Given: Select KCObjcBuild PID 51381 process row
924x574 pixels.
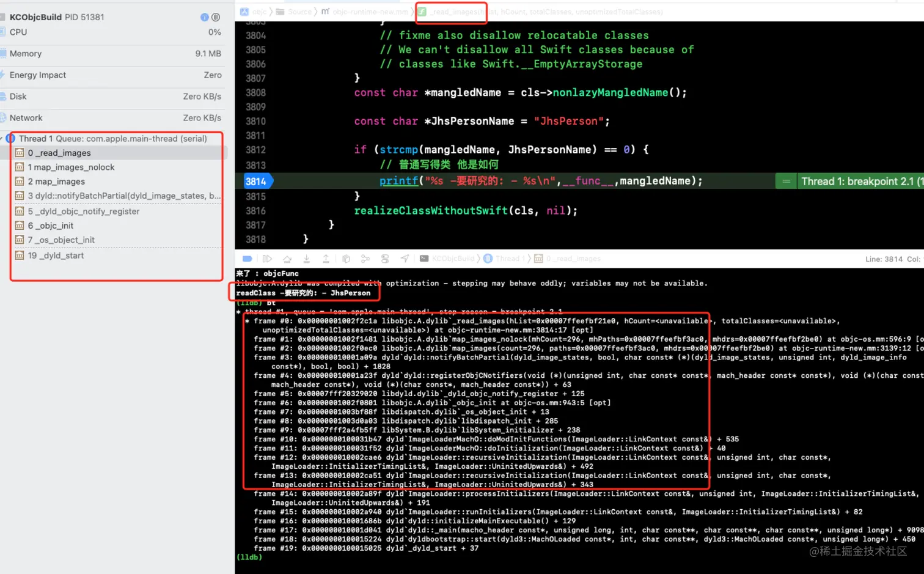Looking at the screenshot, I should pos(113,17).
